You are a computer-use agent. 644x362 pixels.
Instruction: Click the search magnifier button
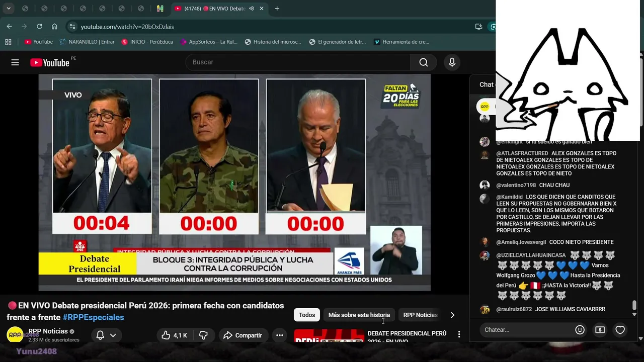424,62
